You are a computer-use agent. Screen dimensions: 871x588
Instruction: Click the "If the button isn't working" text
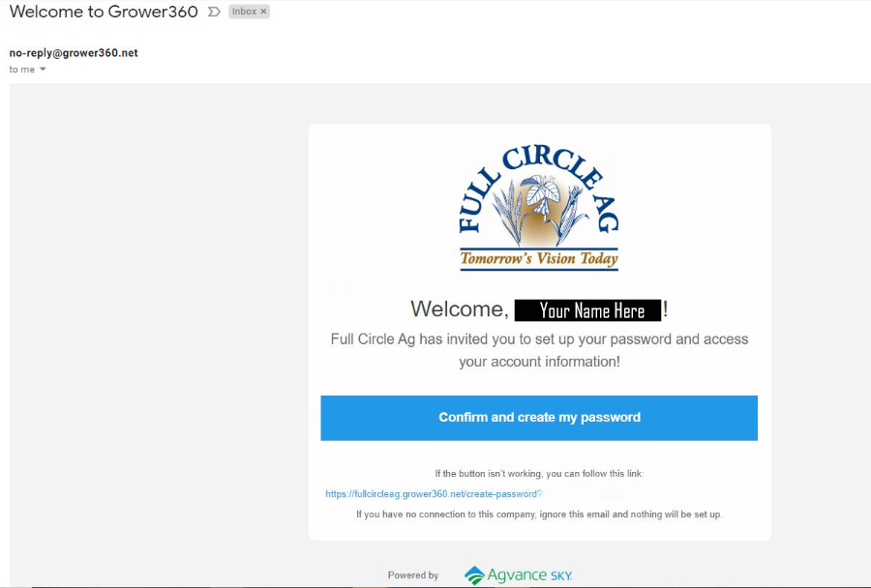[539, 474]
